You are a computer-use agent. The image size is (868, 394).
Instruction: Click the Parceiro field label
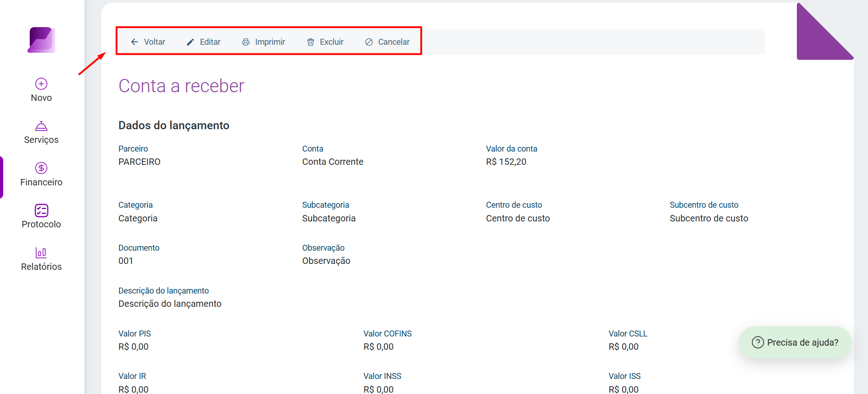(133, 149)
